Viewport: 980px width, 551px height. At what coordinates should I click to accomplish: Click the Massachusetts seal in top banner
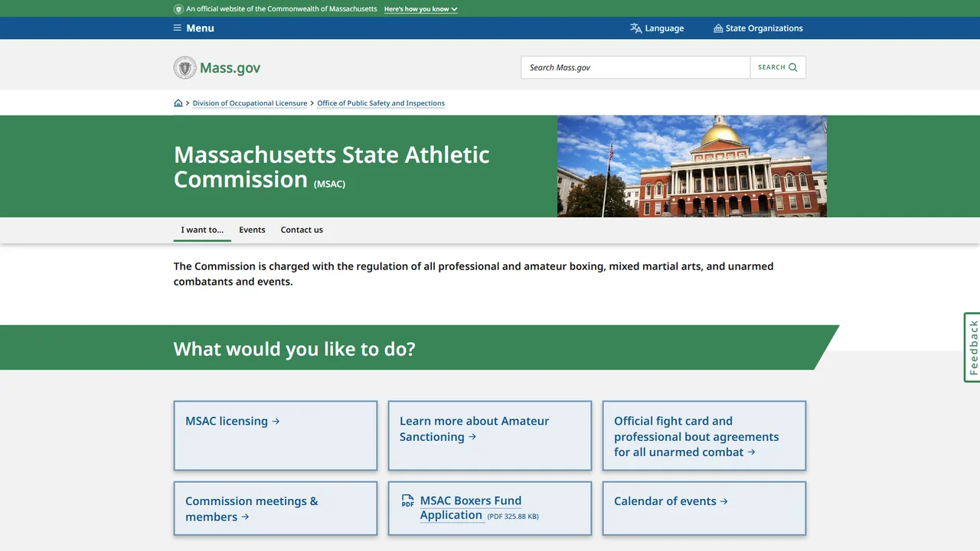coord(178,9)
